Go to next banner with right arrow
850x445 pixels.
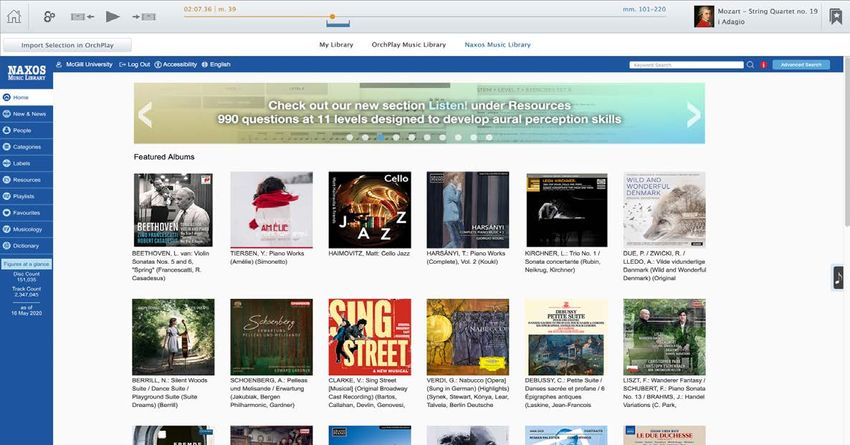point(694,114)
